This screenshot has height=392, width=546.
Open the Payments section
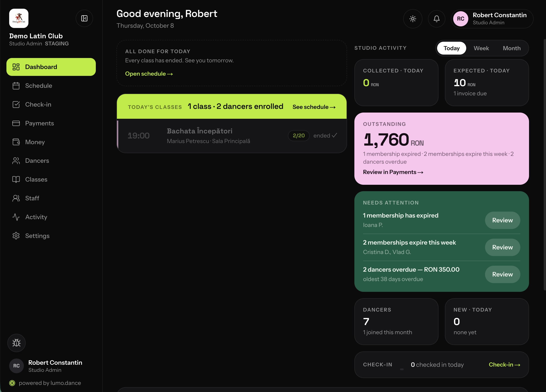51,123
